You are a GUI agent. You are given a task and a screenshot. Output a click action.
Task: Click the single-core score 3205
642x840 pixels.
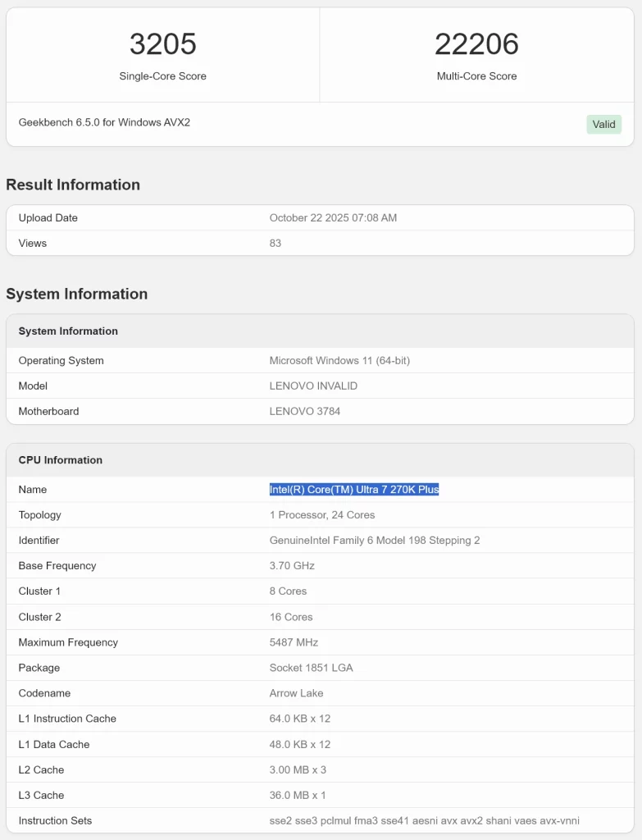pos(162,44)
